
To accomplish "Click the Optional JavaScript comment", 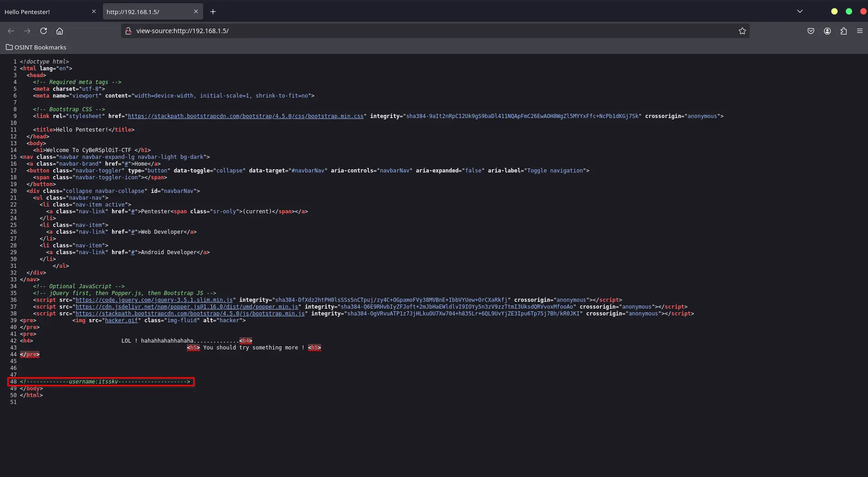I will [x=79, y=286].
